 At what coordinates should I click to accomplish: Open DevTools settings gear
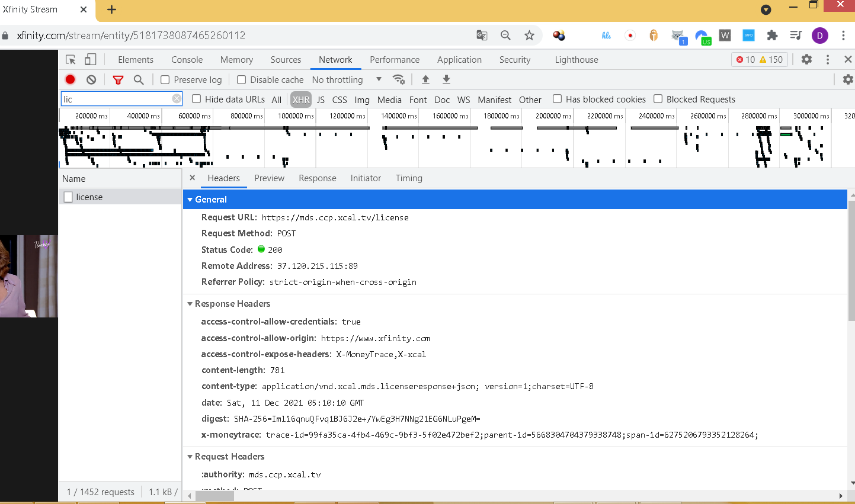[806, 59]
